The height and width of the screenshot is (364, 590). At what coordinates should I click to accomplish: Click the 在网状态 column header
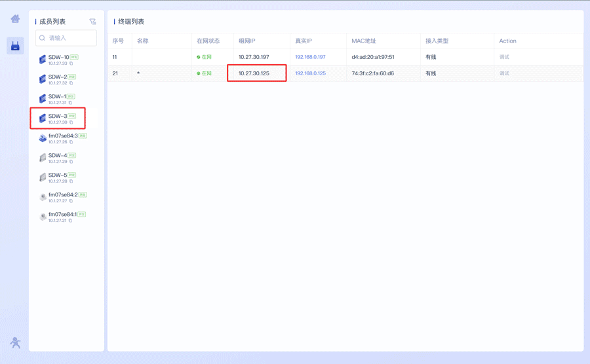(210, 41)
